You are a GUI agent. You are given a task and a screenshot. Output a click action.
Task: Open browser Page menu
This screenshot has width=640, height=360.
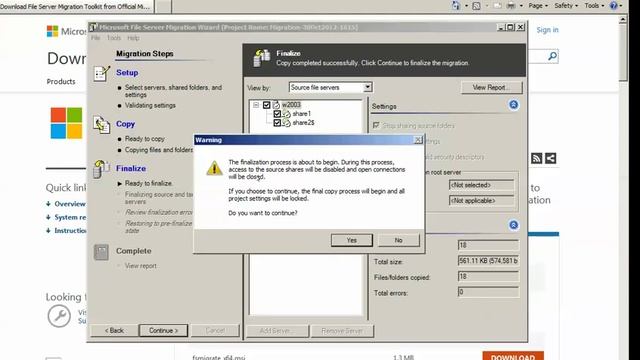538,6
